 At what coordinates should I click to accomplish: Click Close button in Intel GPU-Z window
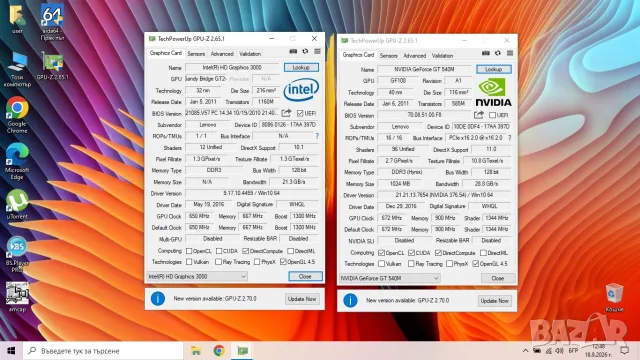click(x=305, y=276)
